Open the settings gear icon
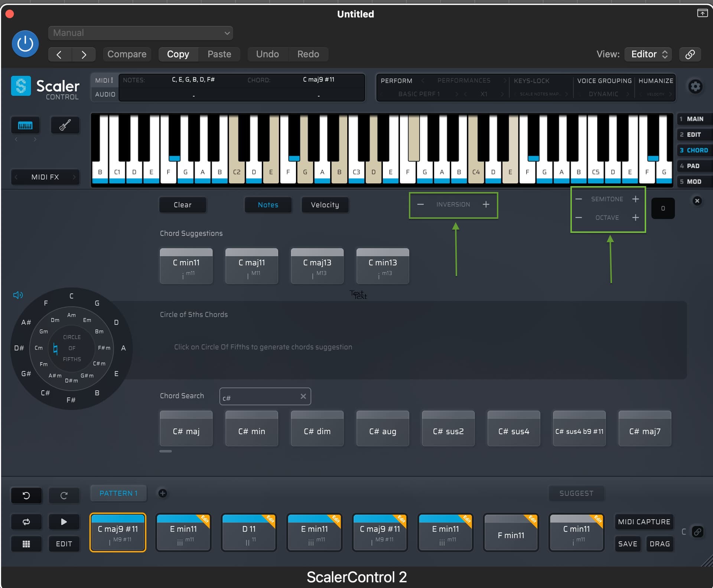713x588 pixels. [695, 87]
